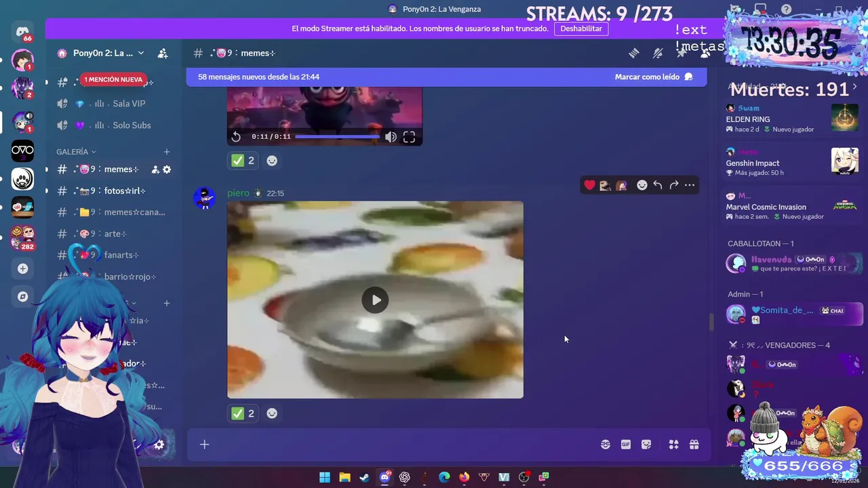Open llavenuda member in CABALLOTAON list
868x488 pixels.
click(792, 264)
